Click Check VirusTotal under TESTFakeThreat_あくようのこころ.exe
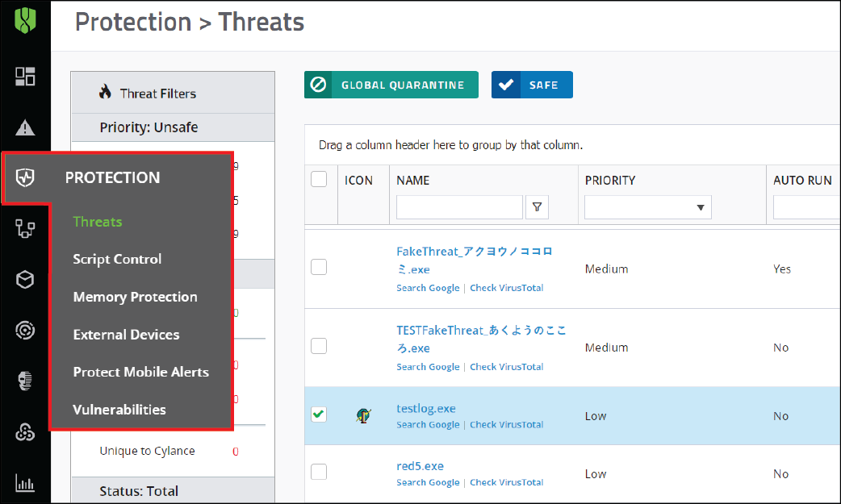Image resolution: width=841 pixels, height=504 pixels. click(506, 367)
